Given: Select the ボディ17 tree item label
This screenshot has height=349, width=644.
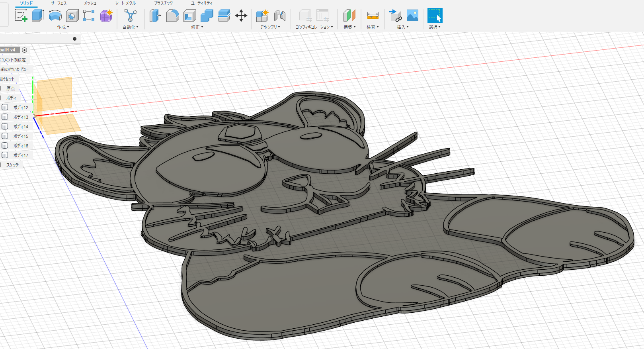Looking at the screenshot, I should click(21, 155).
